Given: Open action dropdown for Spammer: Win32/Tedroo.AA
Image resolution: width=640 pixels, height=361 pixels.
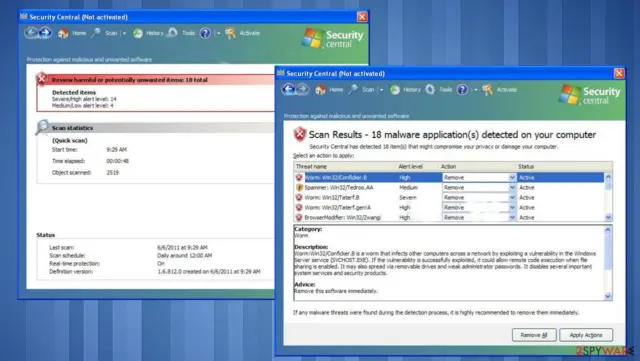Looking at the screenshot, I should (512, 187).
